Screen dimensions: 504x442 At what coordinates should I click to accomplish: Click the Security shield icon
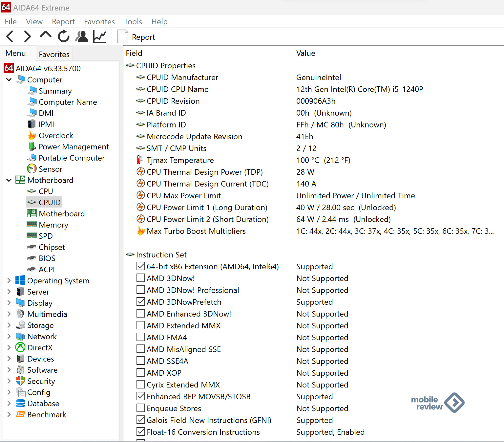(x=20, y=381)
